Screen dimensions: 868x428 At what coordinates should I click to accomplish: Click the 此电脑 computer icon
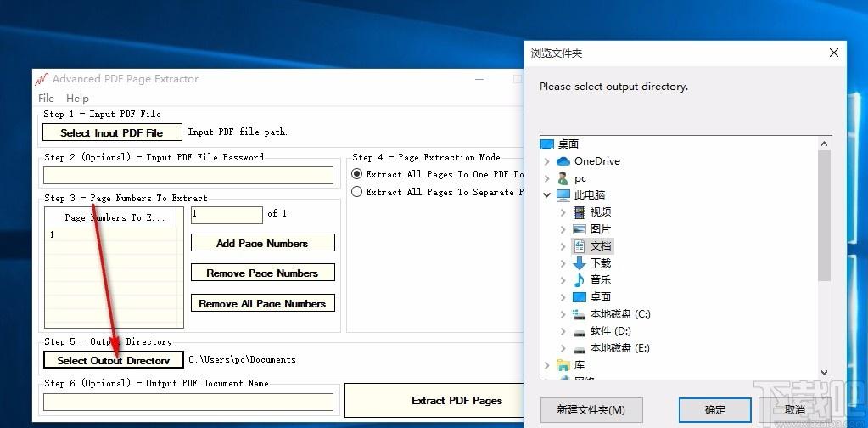563,195
